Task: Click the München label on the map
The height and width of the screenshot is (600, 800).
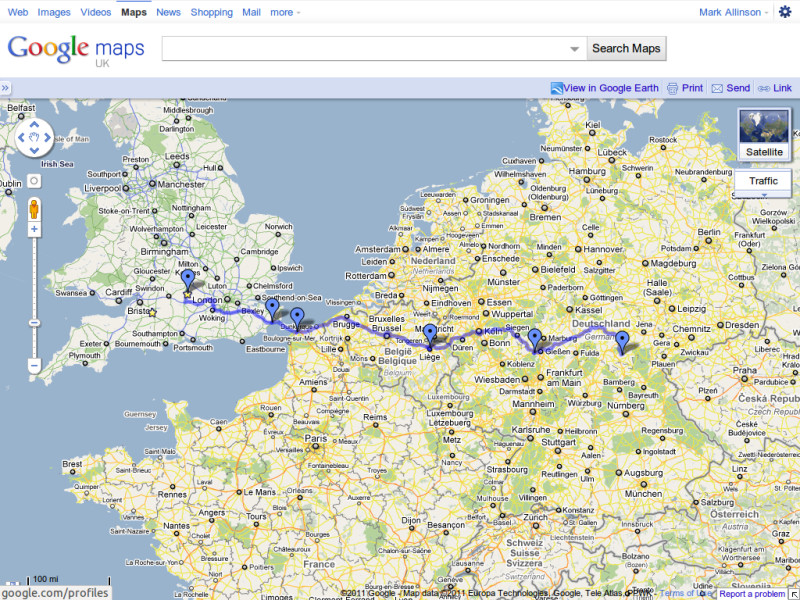Action: 643,494
